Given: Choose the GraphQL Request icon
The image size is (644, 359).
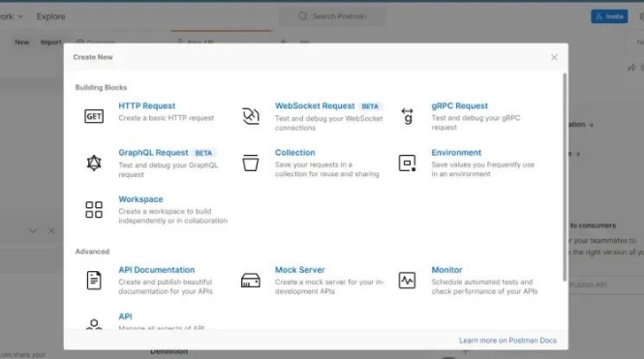Looking at the screenshot, I should pos(94,163).
